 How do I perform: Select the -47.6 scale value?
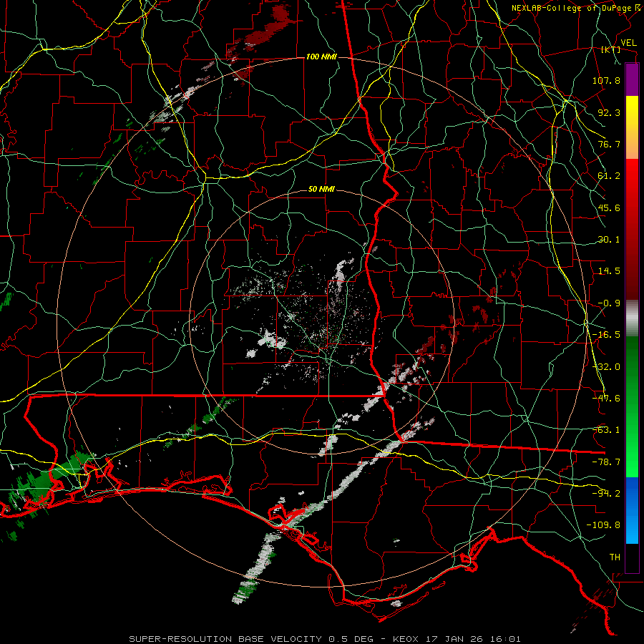[x=606, y=399]
